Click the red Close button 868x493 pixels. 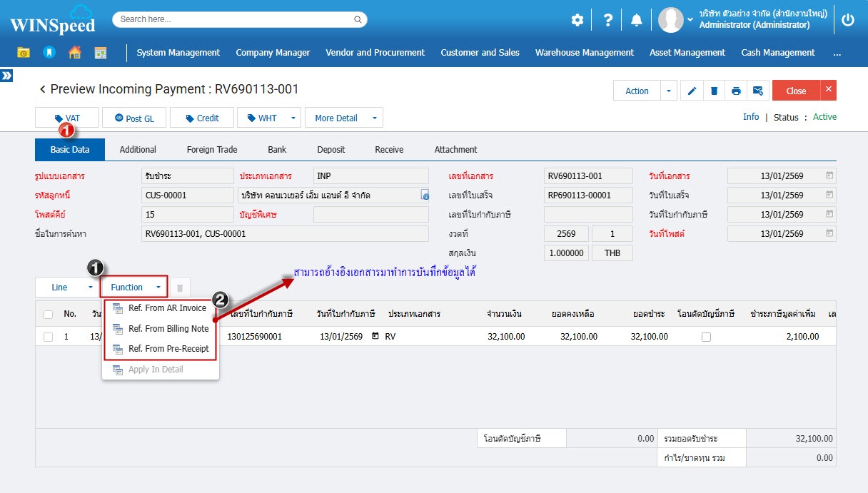pos(796,91)
